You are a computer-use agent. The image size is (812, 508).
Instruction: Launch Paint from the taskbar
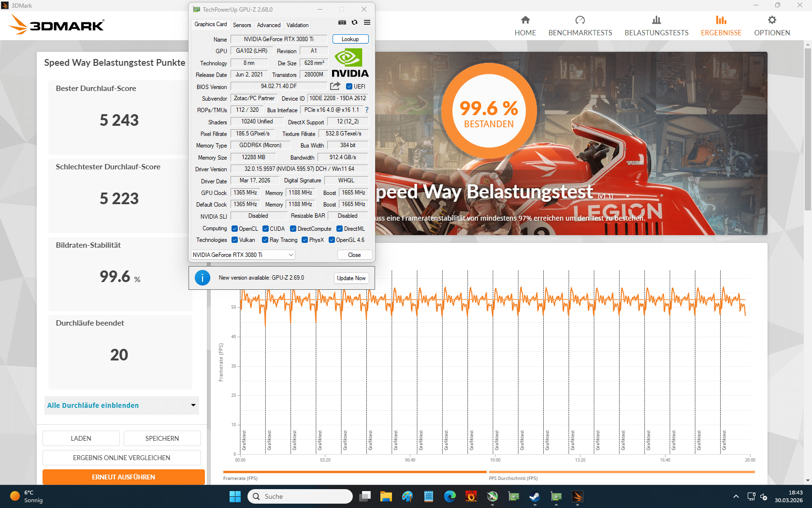(407, 496)
